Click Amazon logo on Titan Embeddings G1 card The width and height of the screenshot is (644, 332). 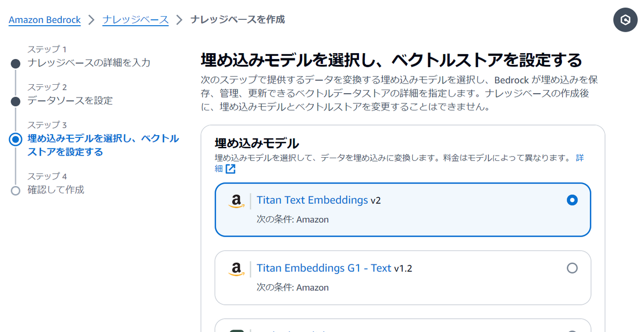tap(236, 269)
